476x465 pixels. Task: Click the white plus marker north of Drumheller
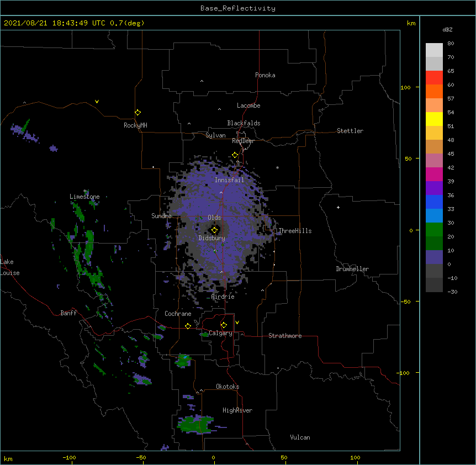point(338,207)
